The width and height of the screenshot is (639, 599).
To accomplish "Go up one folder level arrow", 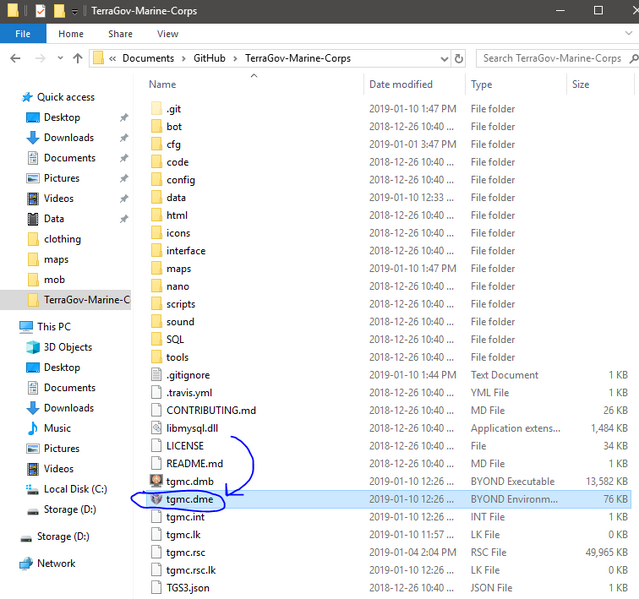I will coord(77,59).
